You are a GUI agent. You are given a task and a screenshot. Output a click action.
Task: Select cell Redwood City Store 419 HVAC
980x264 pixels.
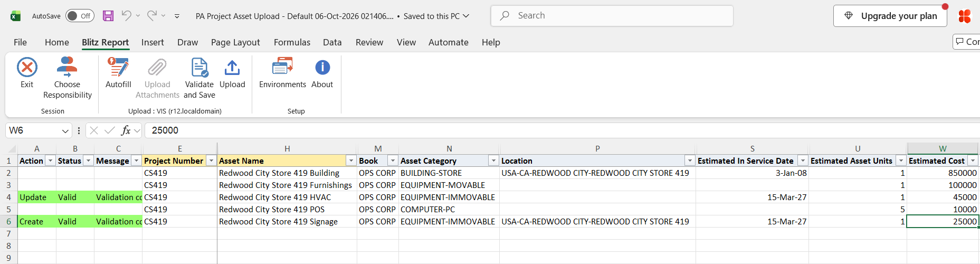287,197
